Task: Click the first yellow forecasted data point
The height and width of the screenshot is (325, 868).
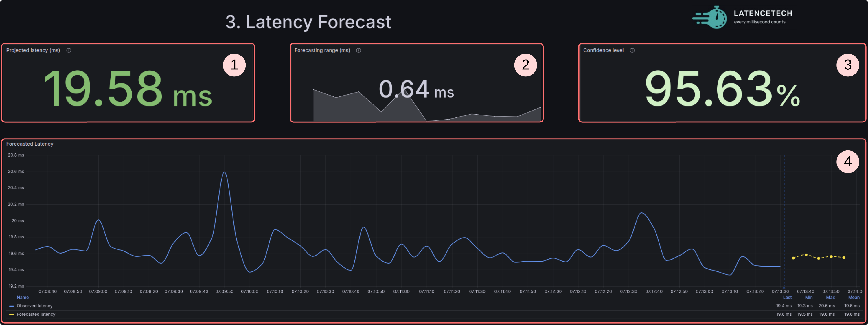Action: click(x=793, y=258)
